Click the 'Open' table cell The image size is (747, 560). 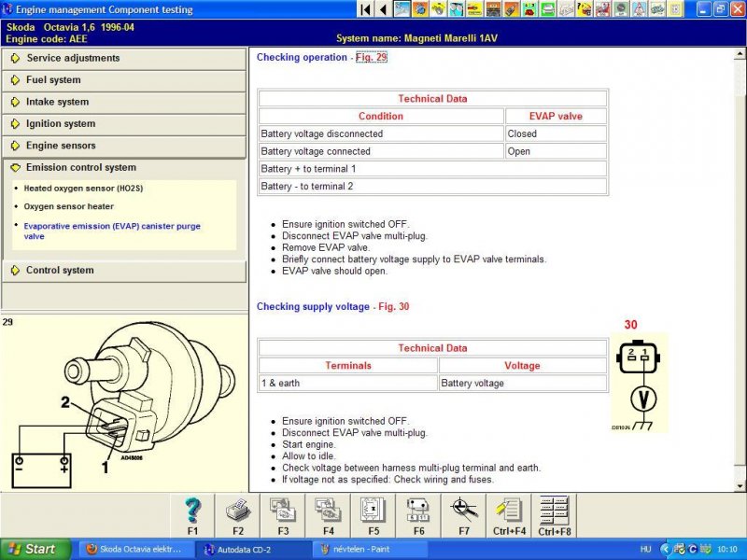[556, 151]
